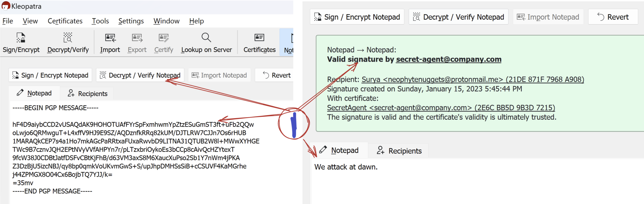The image size is (644, 204).
Task: Click Revert button in right panel
Action: point(613,17)
